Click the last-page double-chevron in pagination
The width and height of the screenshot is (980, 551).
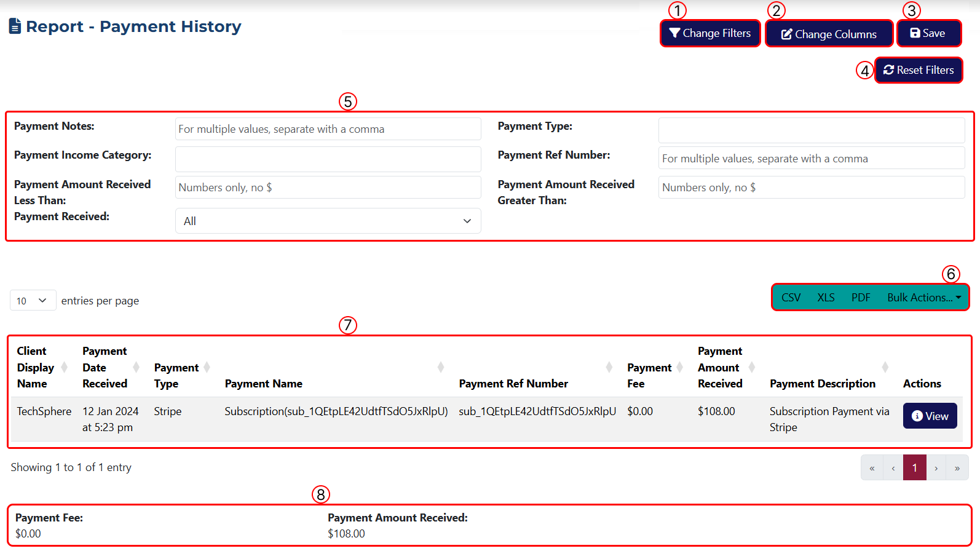pyautogui.click(x=957, y=467)
